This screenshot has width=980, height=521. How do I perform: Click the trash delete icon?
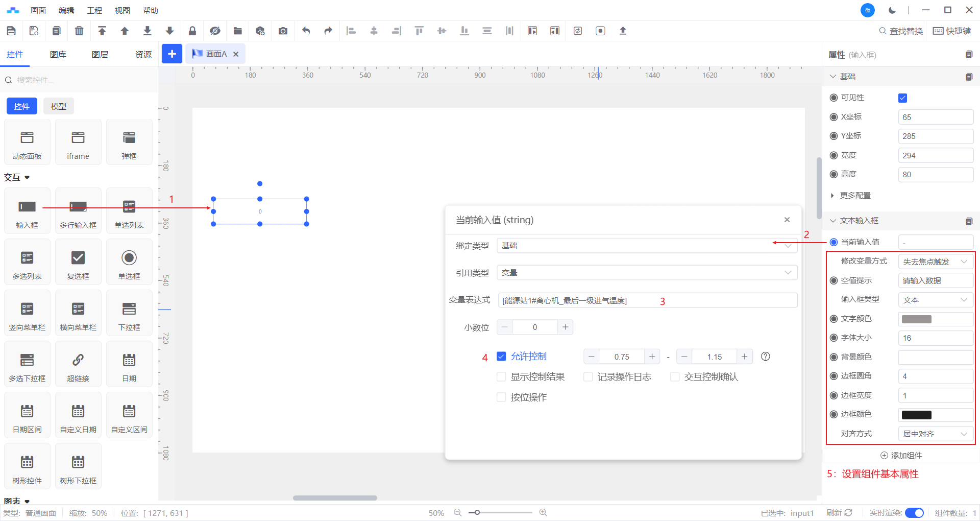point(79,31)
